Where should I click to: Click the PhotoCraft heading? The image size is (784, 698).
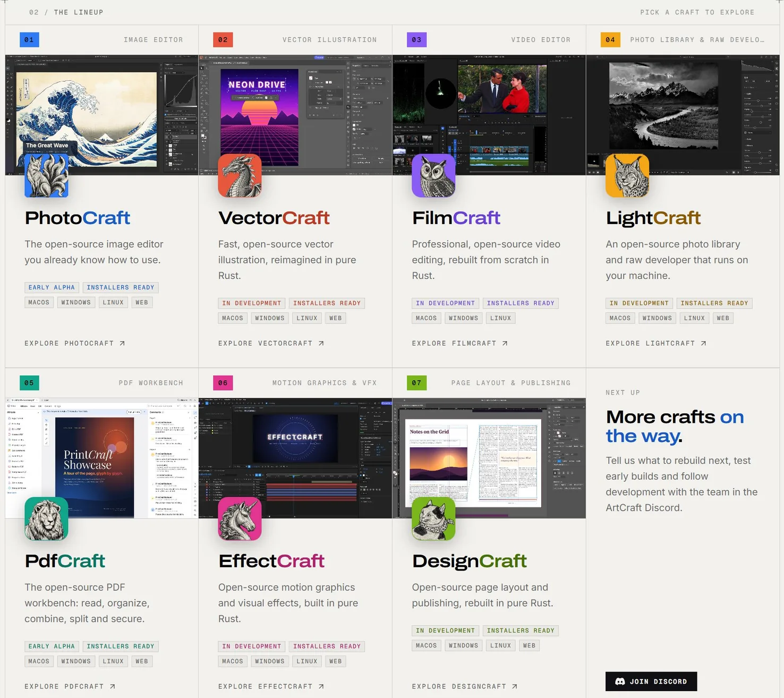coord(78,218)
